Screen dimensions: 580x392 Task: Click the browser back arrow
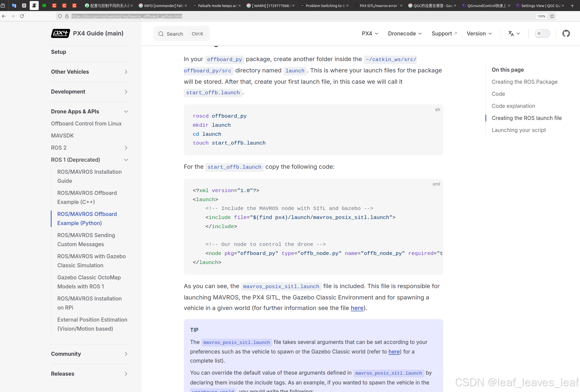coord(4,16)
